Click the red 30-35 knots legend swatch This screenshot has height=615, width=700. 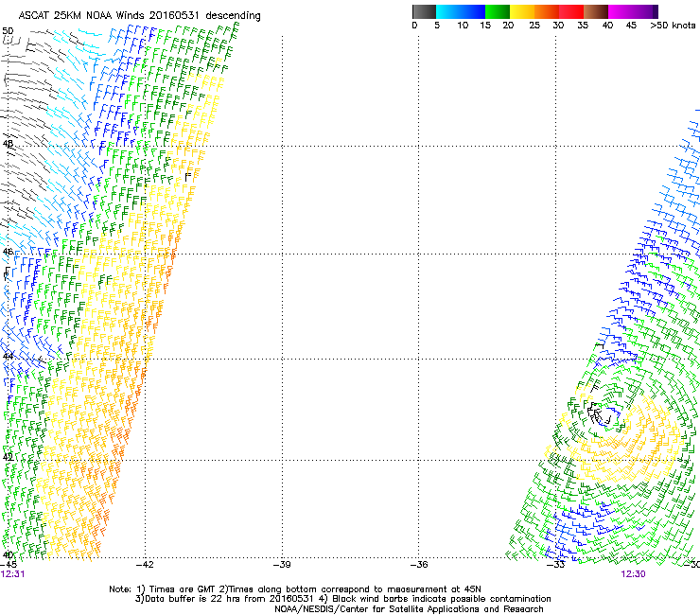click(x=571, y=11)
